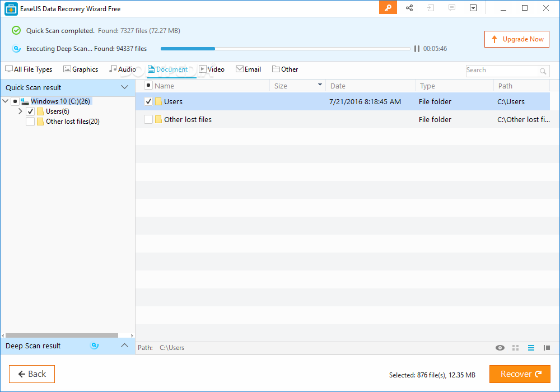This screenshot has height=392, width=560.
Task: Click the C:\Users path cell
Action: [511, 101]
